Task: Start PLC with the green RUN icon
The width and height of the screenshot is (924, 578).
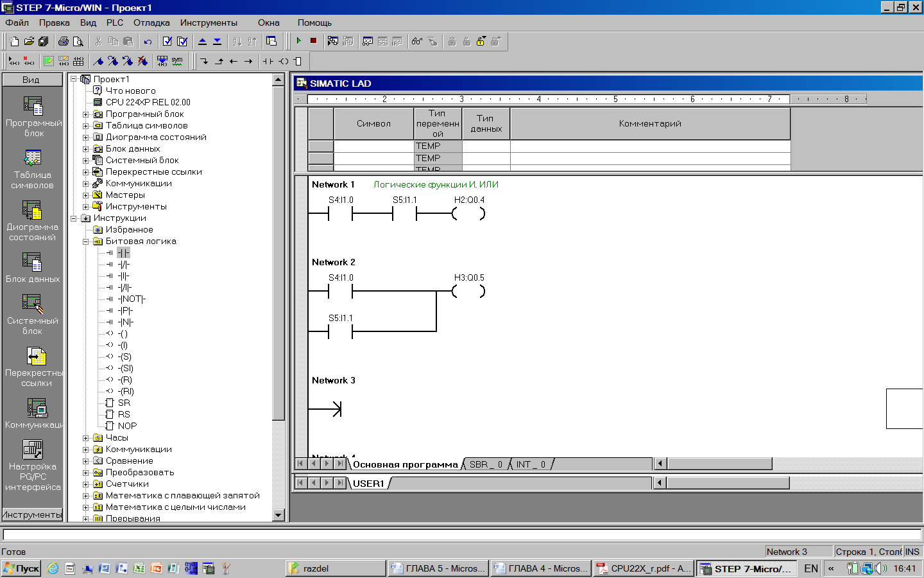Action: click(x=298, y=40)
